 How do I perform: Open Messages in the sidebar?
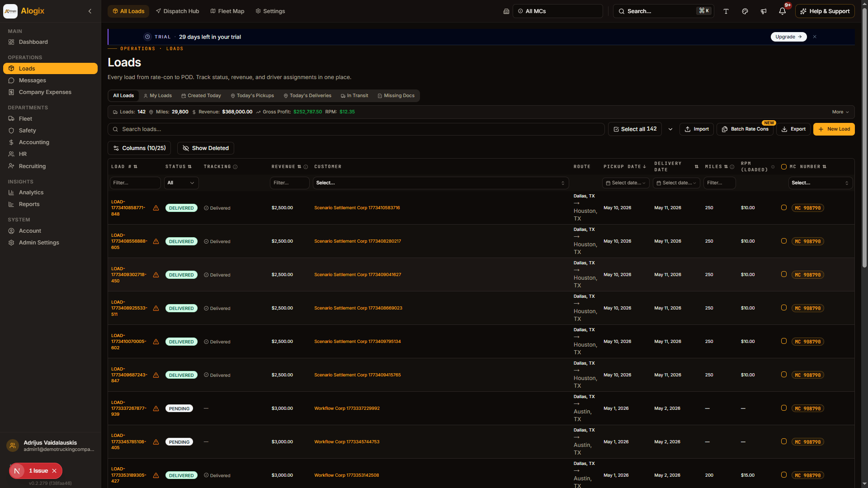click(x=50, y=80)
